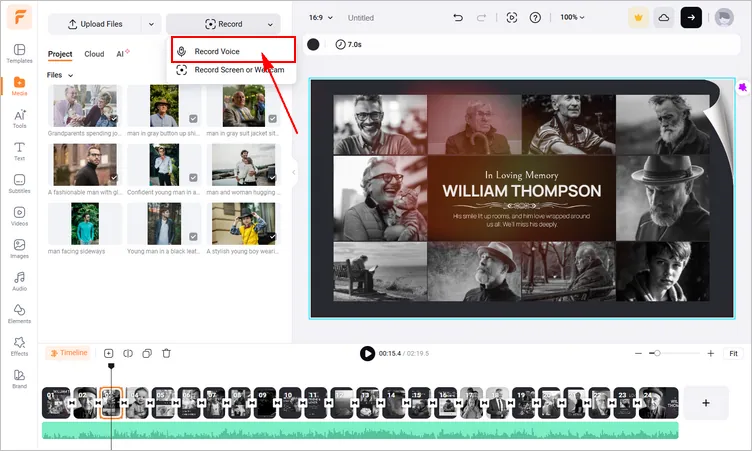
Task: Toggle checkmark on fashionable man thumbnail
Action: point(114,178)
